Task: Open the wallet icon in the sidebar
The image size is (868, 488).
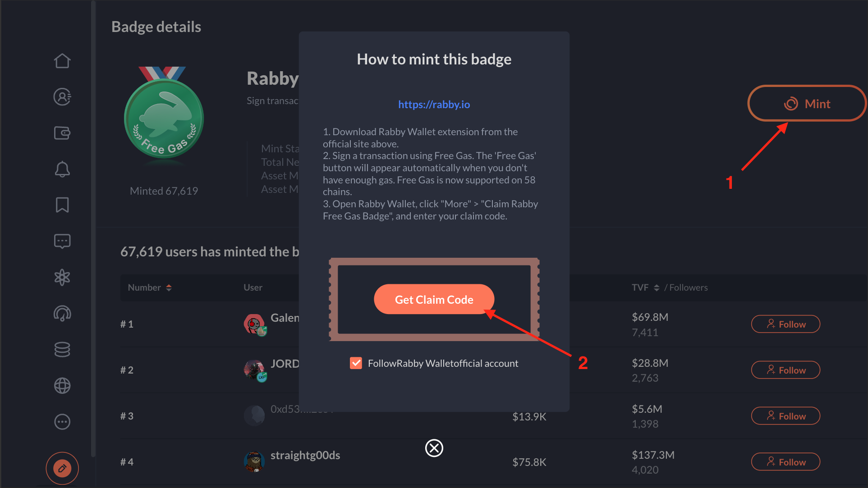Action: pos(62,132)
